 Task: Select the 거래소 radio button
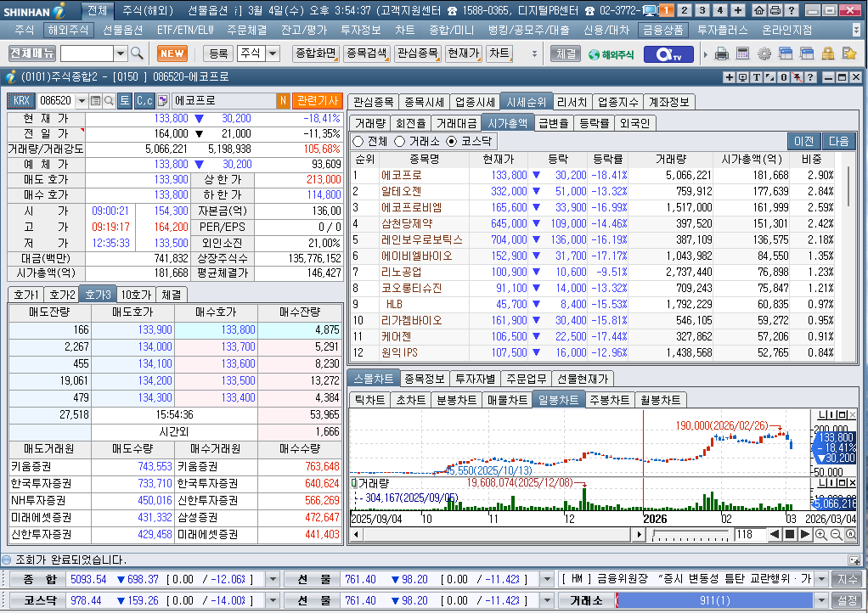[400, 142]
